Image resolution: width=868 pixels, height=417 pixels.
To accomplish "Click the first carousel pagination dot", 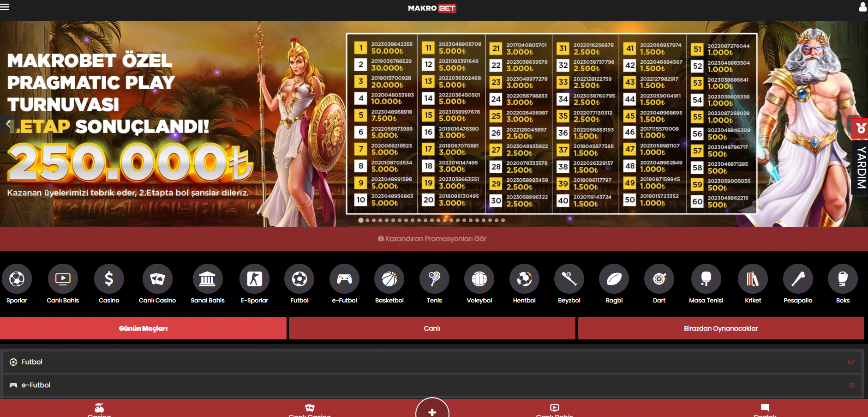I will [x=361, y=220].
